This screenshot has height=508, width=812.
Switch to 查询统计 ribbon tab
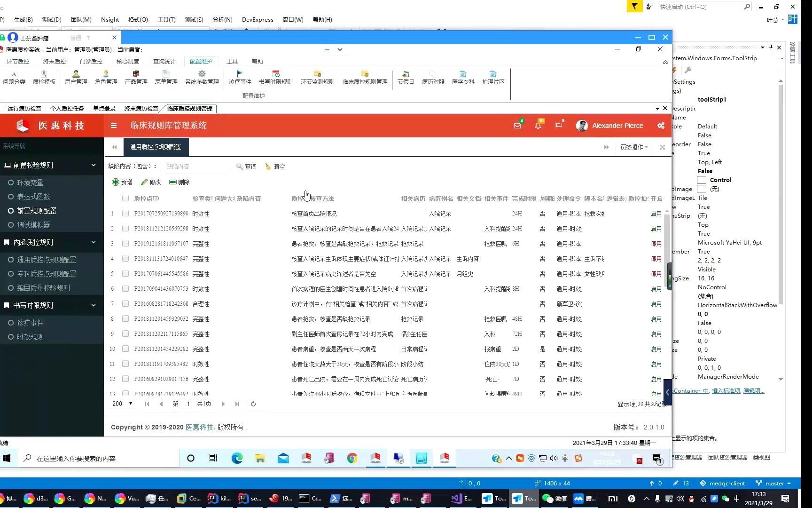[164, 62]
